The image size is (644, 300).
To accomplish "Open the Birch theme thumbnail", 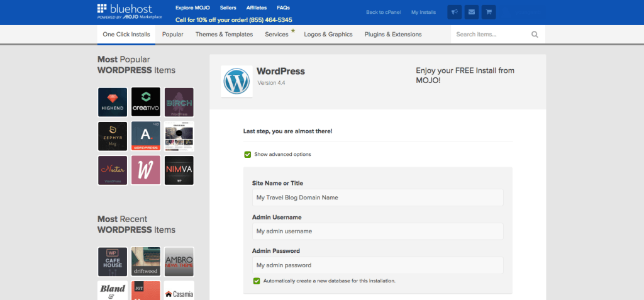I will coord(179,102).
